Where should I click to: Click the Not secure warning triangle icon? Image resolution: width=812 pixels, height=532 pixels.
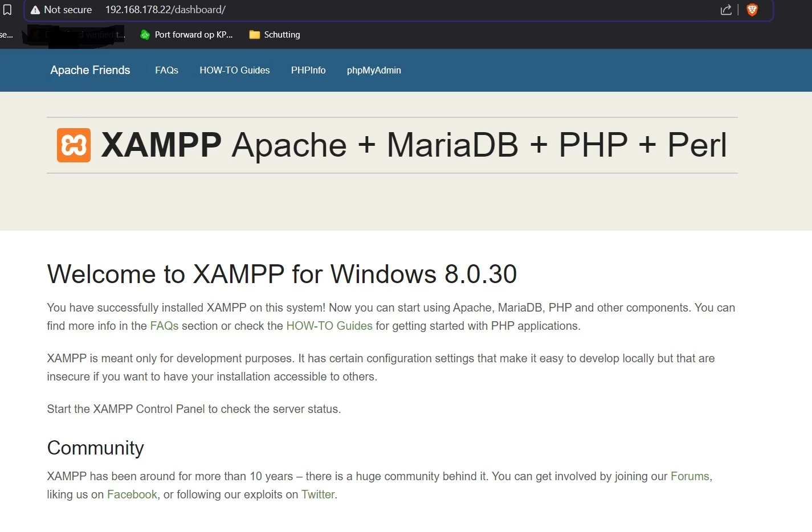35,10
